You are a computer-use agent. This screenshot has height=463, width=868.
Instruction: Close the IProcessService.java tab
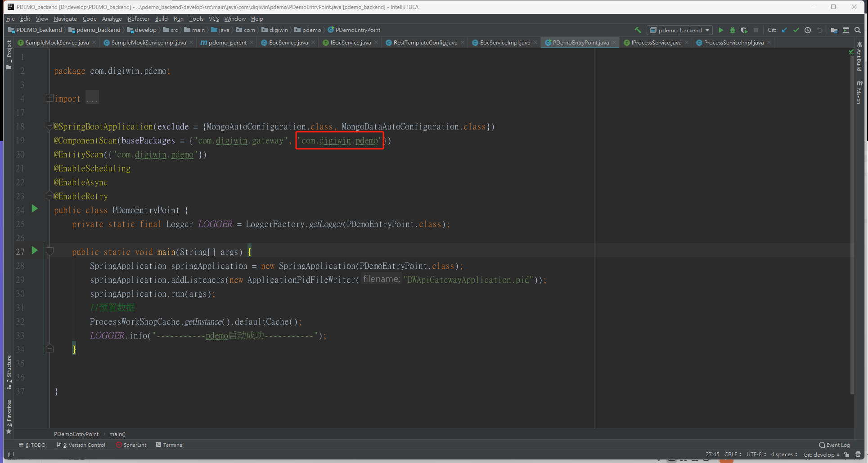(x=687, y=43)
